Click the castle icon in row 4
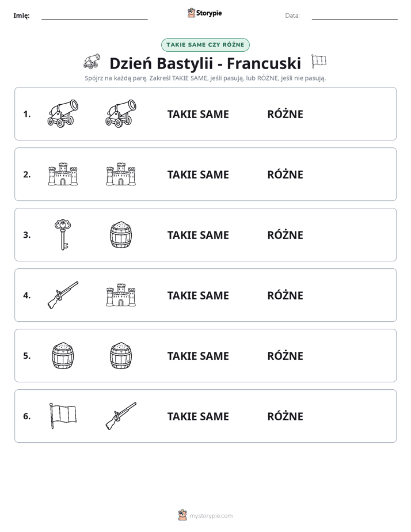The height and width of the screenshot is (532, 411). (x=121, y=295)
